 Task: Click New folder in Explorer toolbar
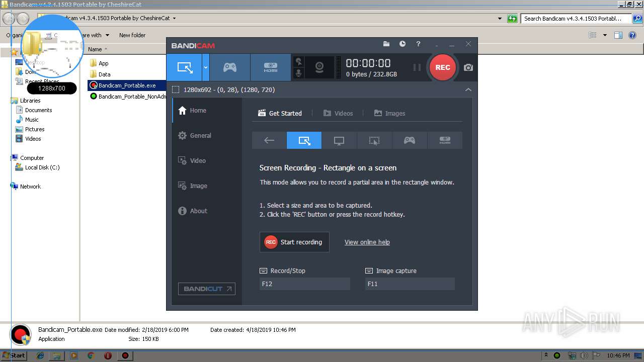point(132,35)
